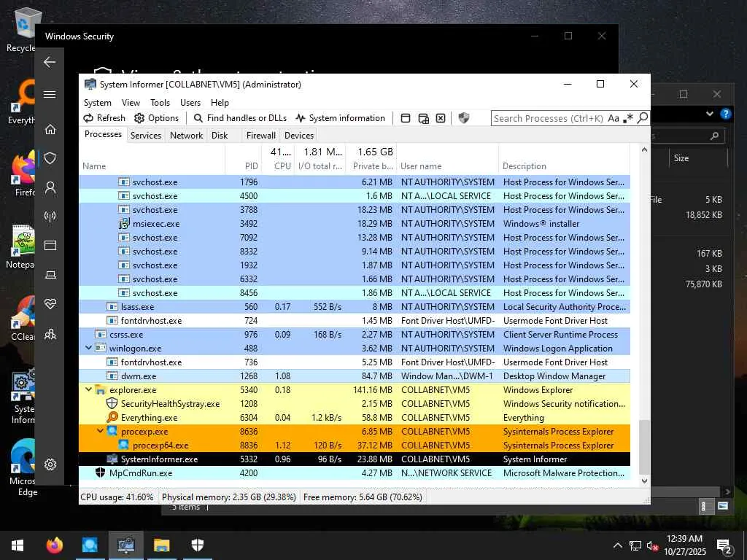This screenshot has width=747, height=560.
Task: Open App & browser control icon
Action: point(50,245)
